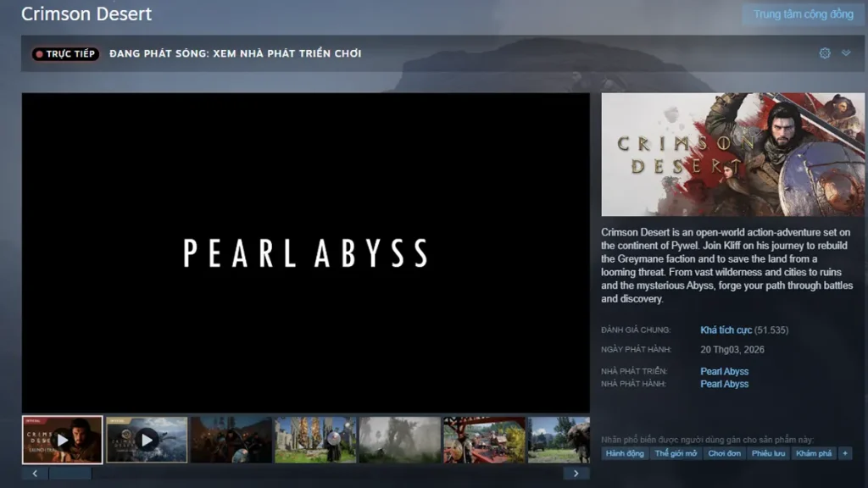Viewport: 868px width, 488px height.
Task: Collapse the live broadcast banner chevron
Action: [x=846, y=53]
